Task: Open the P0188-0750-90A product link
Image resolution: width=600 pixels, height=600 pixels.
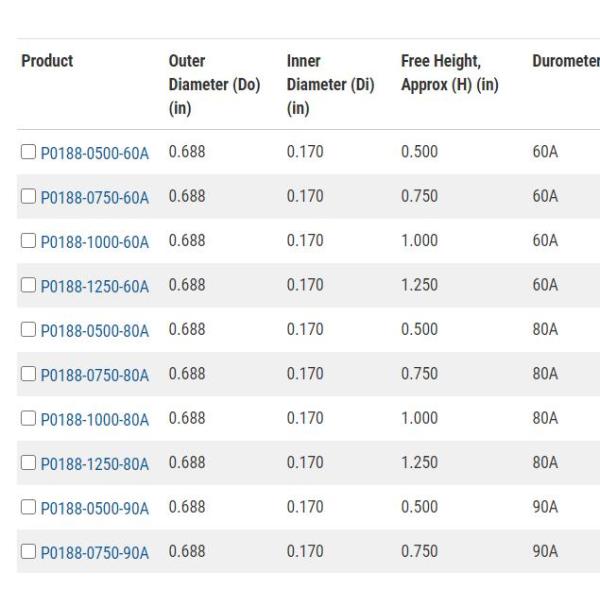Action: 94,552
